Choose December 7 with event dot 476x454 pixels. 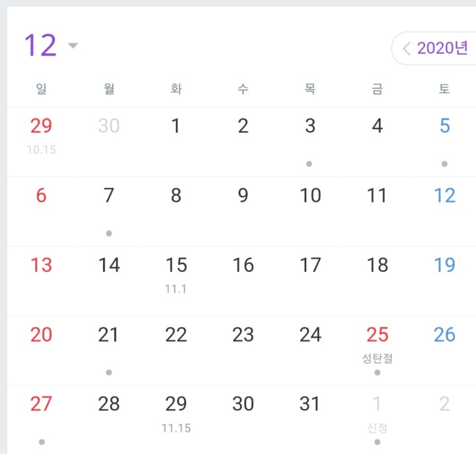(x=109, y=196)
